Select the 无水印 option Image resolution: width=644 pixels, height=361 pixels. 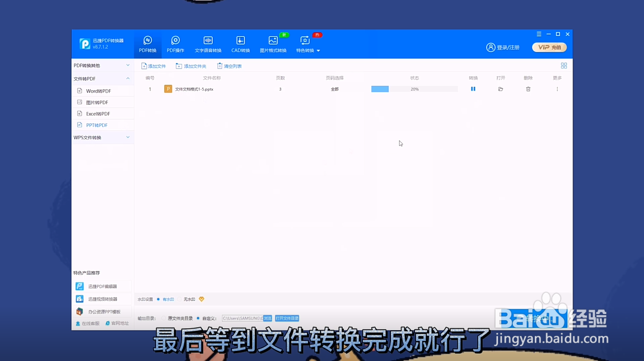coord(189,299)
